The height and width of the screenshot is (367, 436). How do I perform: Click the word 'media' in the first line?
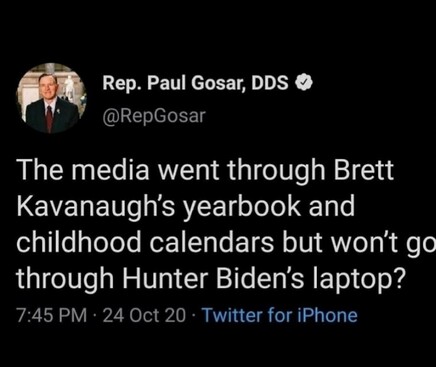(x=110, y=170)
